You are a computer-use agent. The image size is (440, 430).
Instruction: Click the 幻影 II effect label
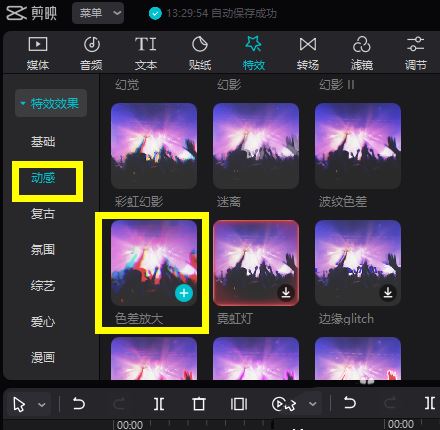[x=337, y=85]
